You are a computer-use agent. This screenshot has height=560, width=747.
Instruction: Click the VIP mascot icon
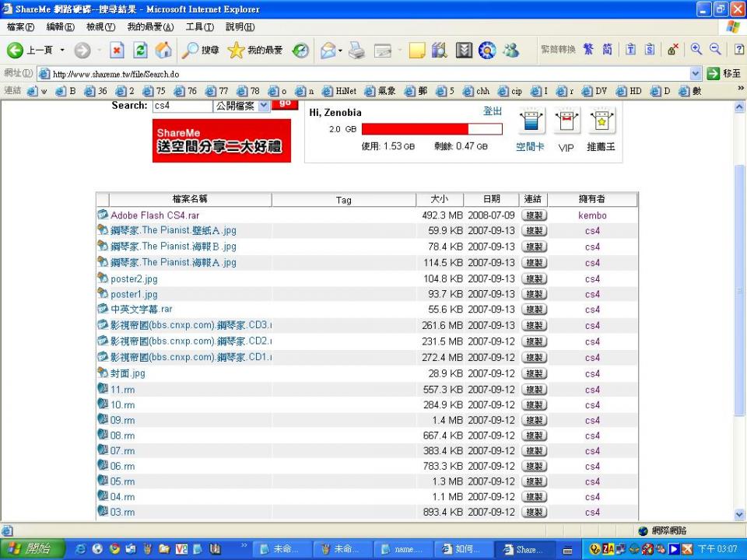(x=566, y=121)
